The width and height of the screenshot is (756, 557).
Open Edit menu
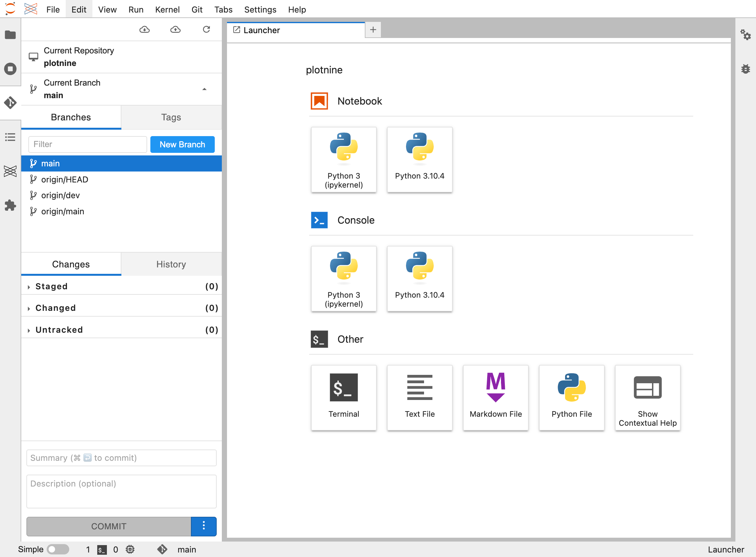click(x=79, y=9)
